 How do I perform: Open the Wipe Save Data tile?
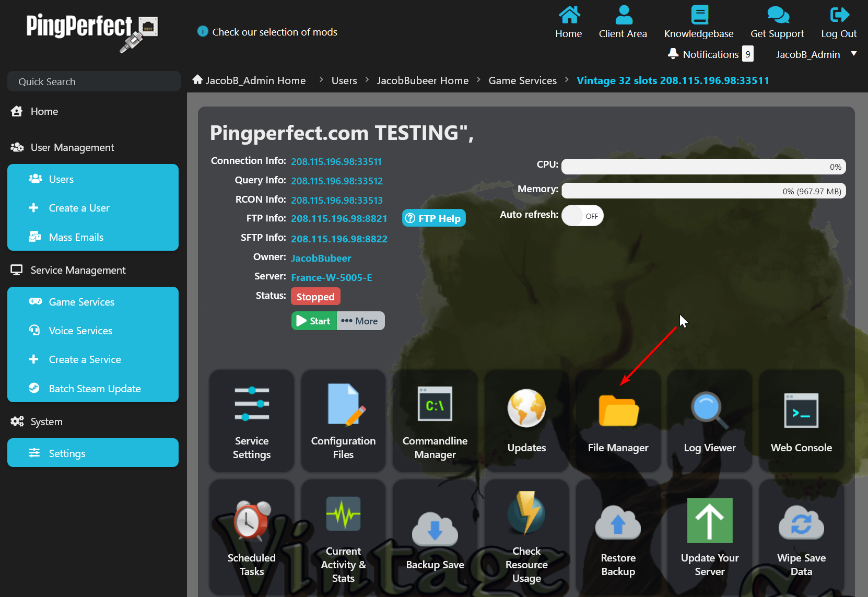(801, 538)
